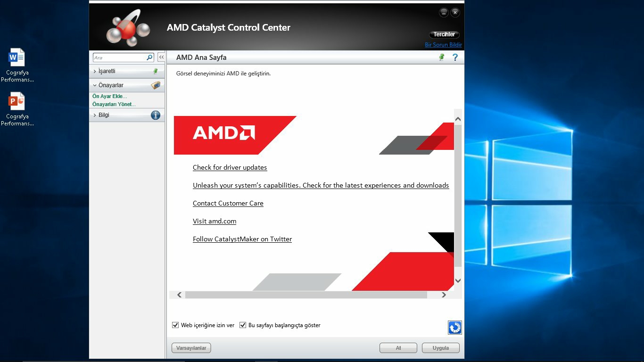Open the Tercihler preferences menu
This screenshot has width=644, height=362.
click(x=444, y=34)
